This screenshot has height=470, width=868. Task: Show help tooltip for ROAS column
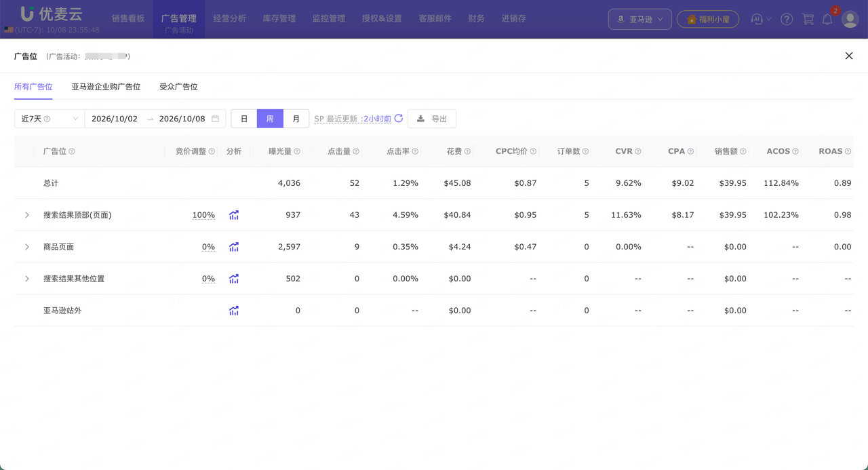click(x=848, y=151)
